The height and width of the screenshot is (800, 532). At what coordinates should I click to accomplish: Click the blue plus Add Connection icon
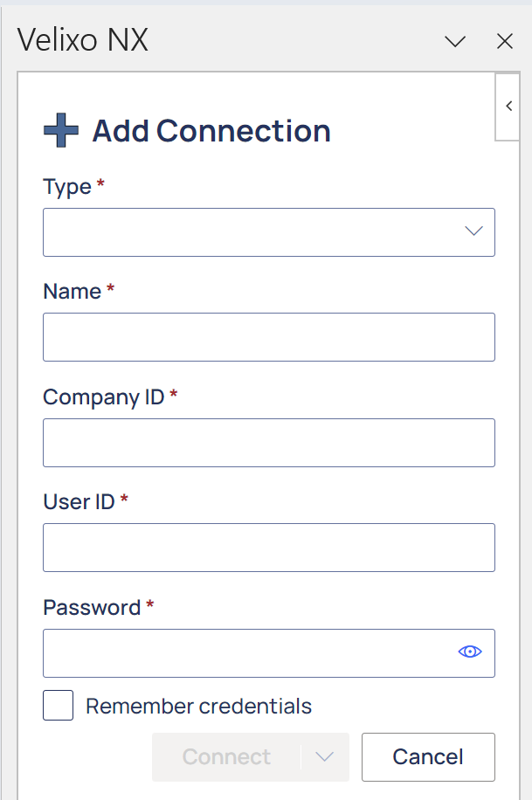point(61,130)
